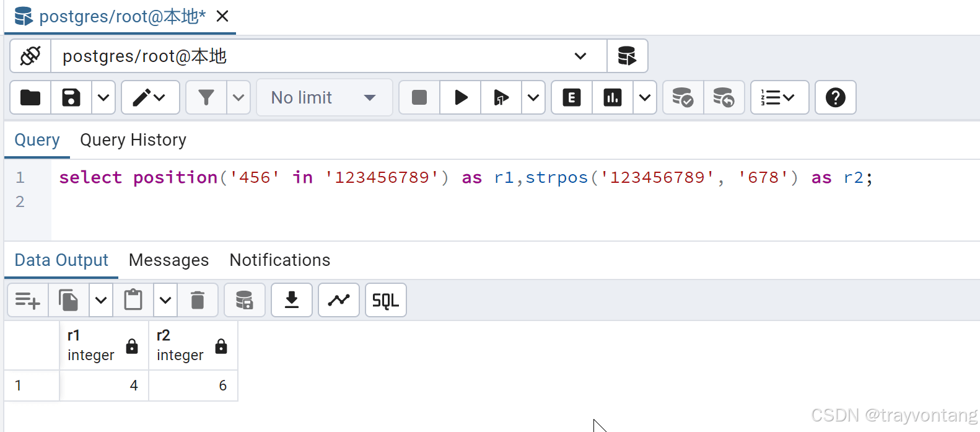980x432 pixels.
Task: Open the macros list menu
Action: [780, 97]
